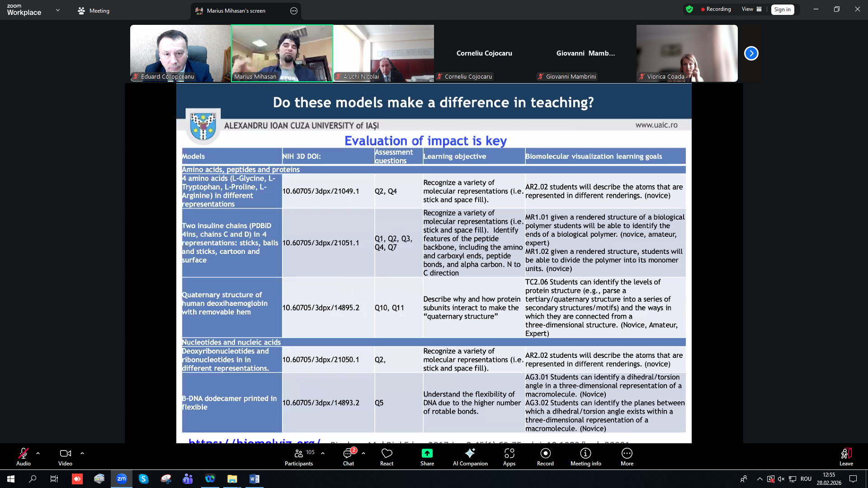
Task: Open the Participants panel icon
Action: [x=298, y=453]
